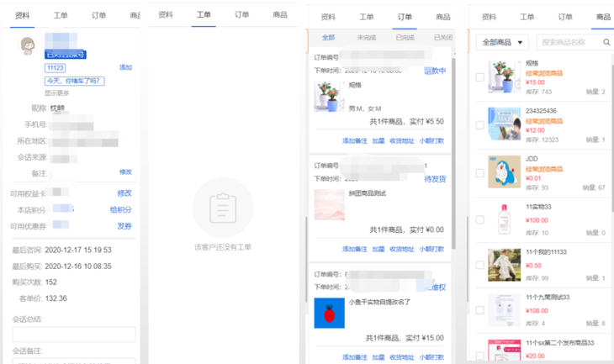Image resolution: width=614 pixels, height=364 pixels.
Task: Filter orders by 已完成
Action: coord(405,38)
